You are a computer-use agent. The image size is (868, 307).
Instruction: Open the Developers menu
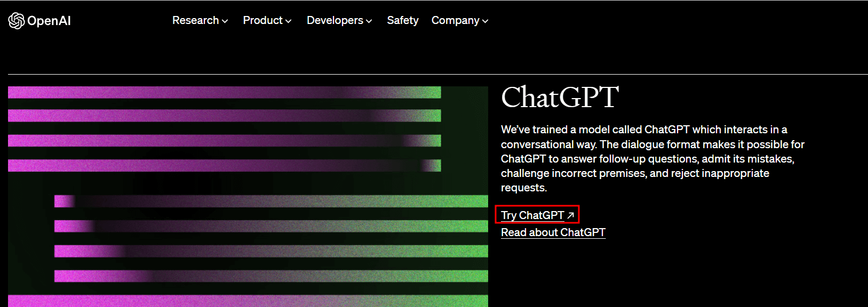[339, 20]
